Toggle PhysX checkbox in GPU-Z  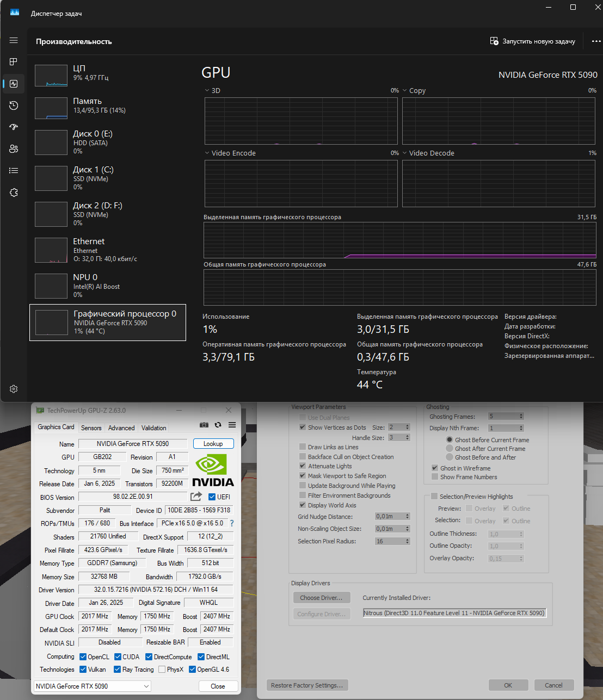tap(162, 670)
